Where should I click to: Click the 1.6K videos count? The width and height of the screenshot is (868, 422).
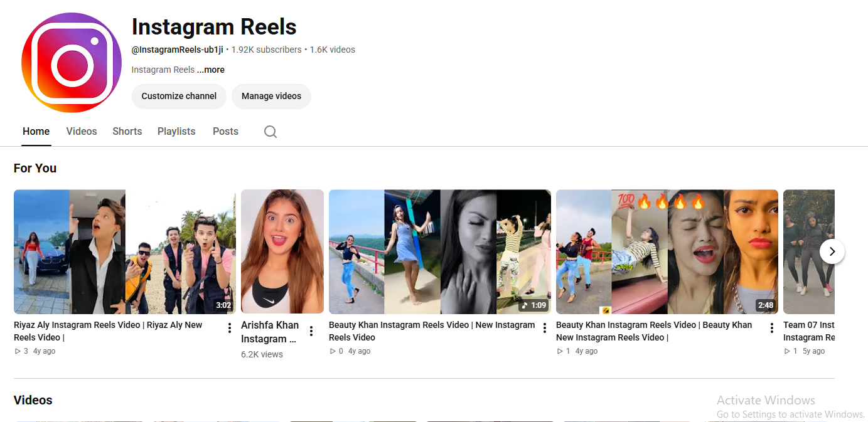(x=332, y=50)
